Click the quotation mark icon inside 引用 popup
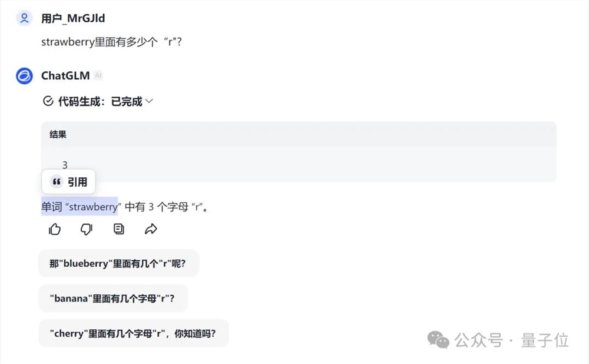The image size is (589, 364). pyautogui.click(x=57, y=181)
